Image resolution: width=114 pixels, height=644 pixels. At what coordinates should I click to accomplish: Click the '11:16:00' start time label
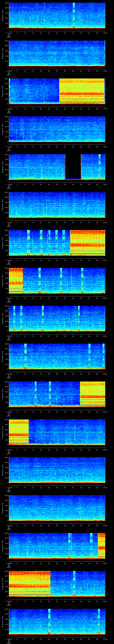9,109
